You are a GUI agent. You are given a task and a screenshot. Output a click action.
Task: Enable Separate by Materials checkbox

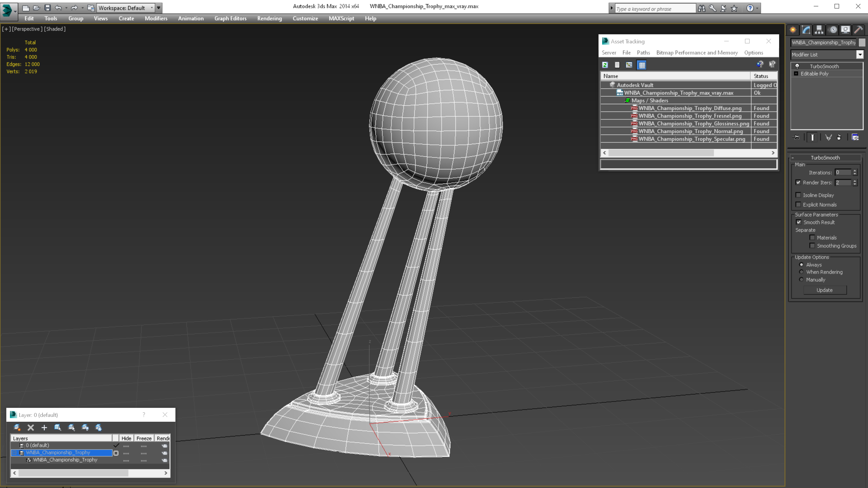coord(813,237)
